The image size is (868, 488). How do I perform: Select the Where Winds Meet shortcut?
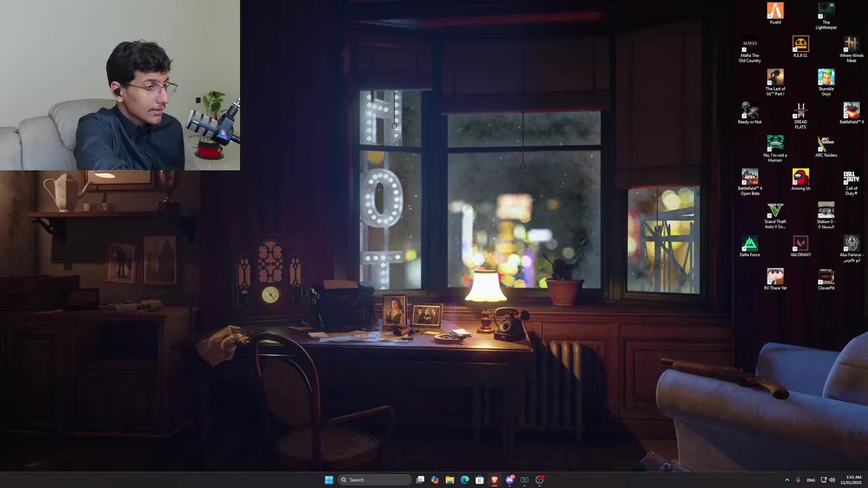point(851,50)
